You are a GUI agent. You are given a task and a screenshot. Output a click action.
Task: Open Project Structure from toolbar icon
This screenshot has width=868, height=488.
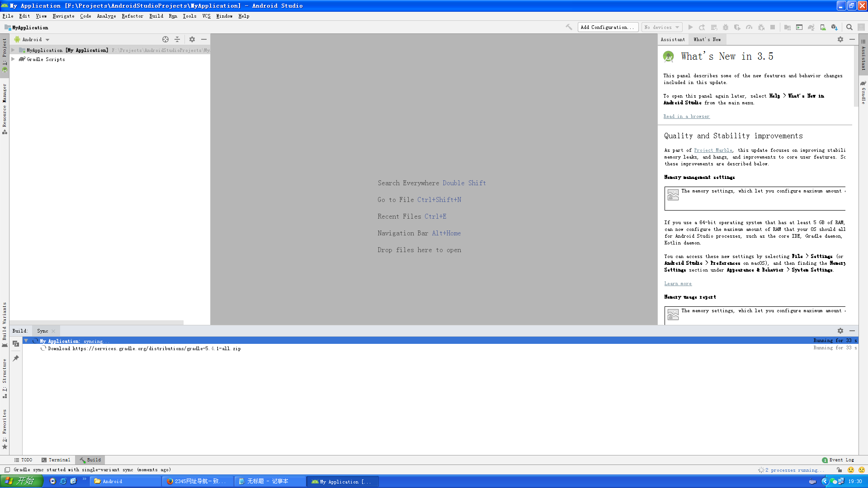(788, 27)
